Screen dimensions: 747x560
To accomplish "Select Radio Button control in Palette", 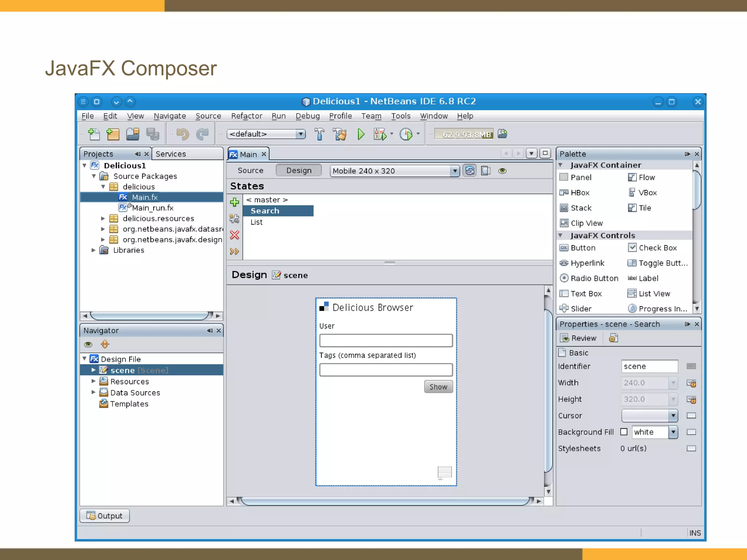I will pyautogui.click(x=589, y=278).
